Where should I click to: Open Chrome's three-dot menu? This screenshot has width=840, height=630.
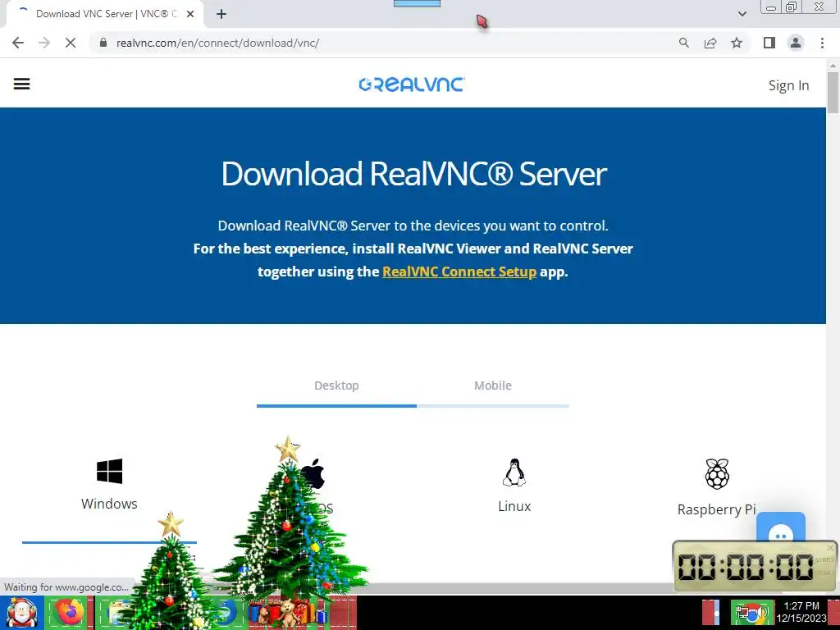[822, 43]
